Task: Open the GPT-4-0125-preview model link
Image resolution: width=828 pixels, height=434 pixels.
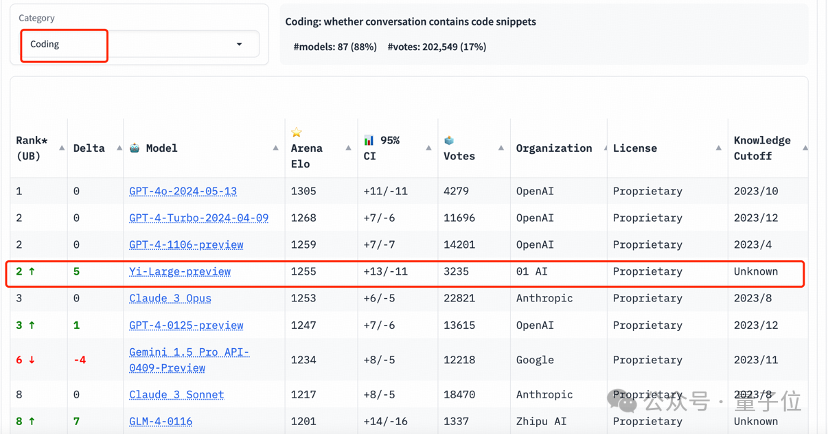Action: (x=186, y=325)
